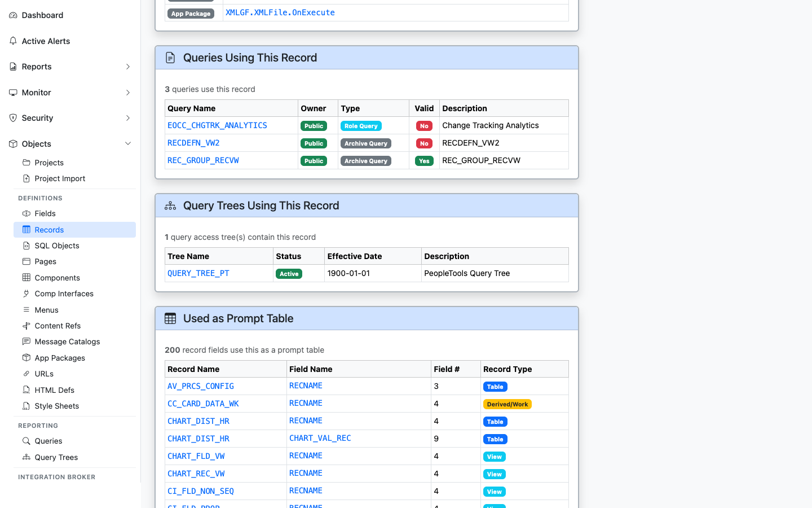
Task: Open the CHART_FLD_VW record link
Action: click(196, 456)
